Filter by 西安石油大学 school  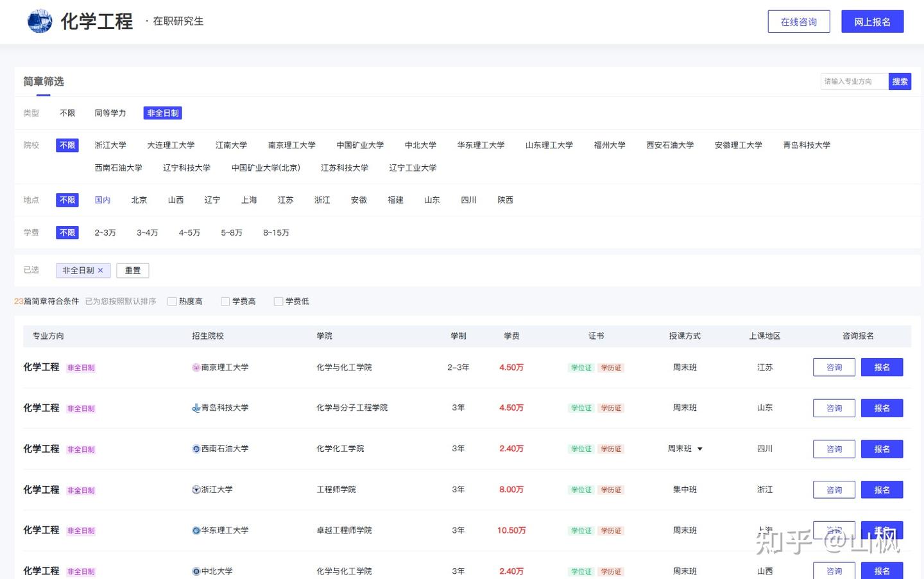670,146
